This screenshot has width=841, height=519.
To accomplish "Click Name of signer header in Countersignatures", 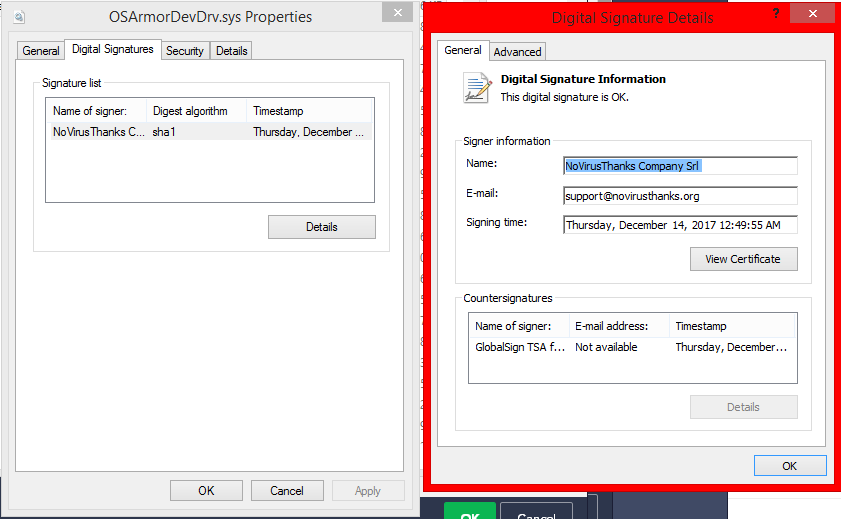I will pos(519,326).
